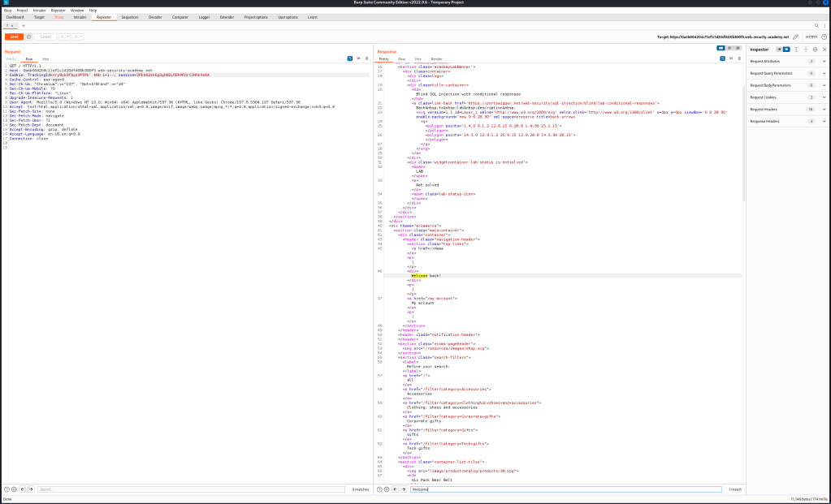
Task: Switch to the Intruder tab
Action: (x=80, y=16)
